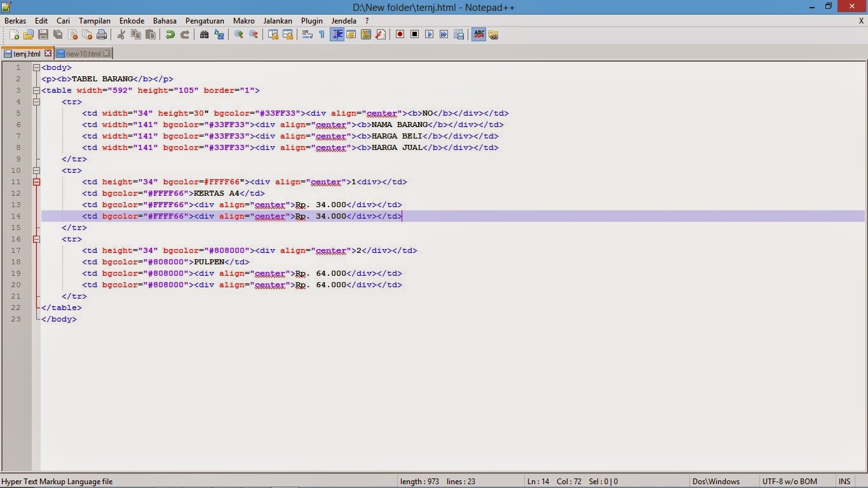Open the ? help menu
Image resolution: width=868 pixels, height=488 pixels.
[x=367, y=21]
